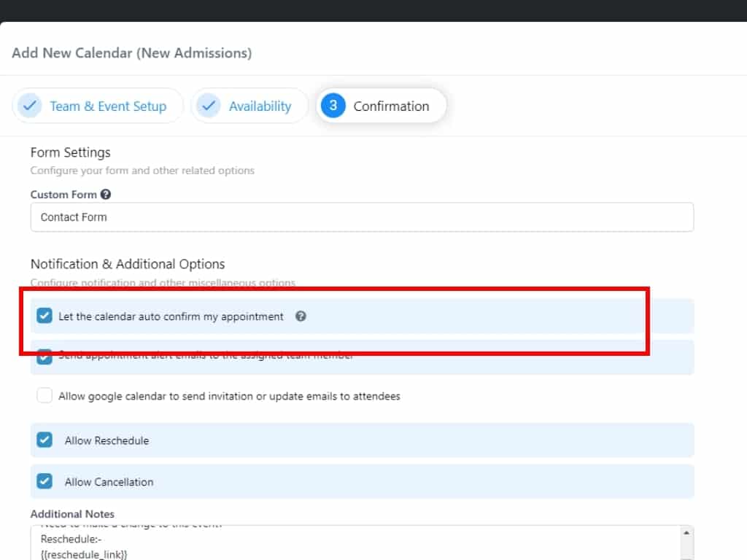The image size is (747, 560).
Task: Toggle the auto confirm appointment checkbox
Action: click(x=44, y=316)
